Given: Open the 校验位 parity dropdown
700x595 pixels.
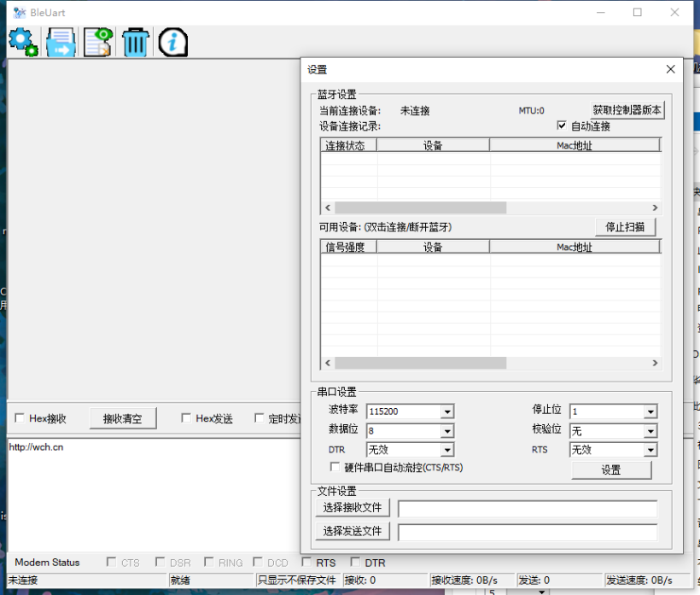Looking at the screenshot, I should click(x=650, y=431).
